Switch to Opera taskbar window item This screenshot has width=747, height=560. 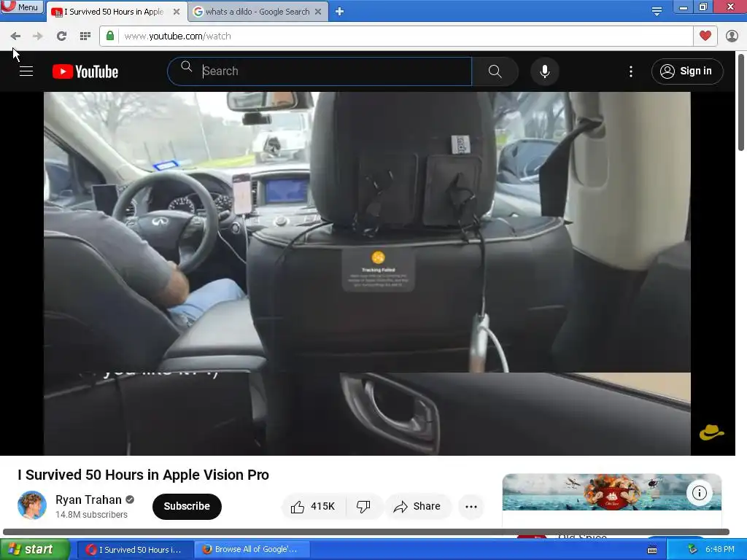coord(134,550)
